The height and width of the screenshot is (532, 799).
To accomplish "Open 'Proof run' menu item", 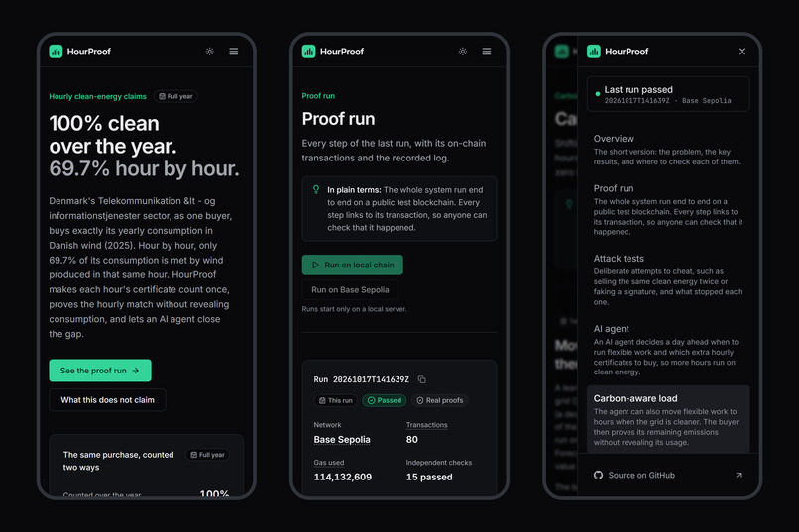I will [x=668, y=210].
